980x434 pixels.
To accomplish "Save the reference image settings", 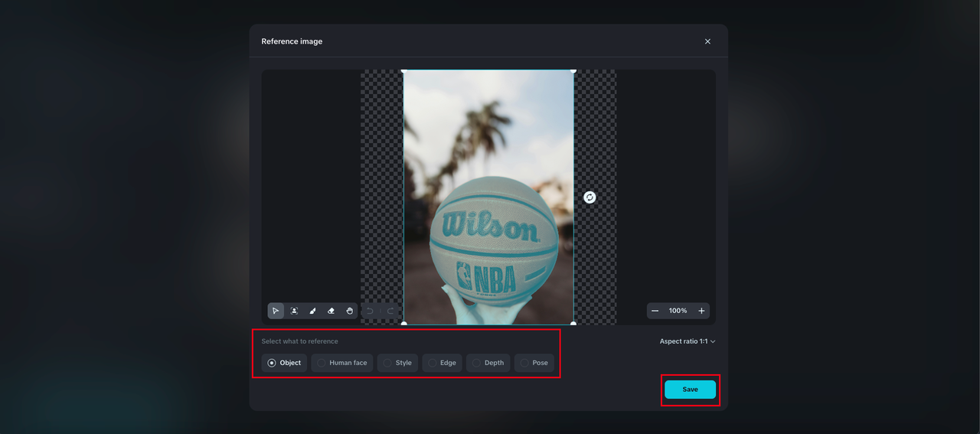I will pyautogui.click(x=690, y=390).
